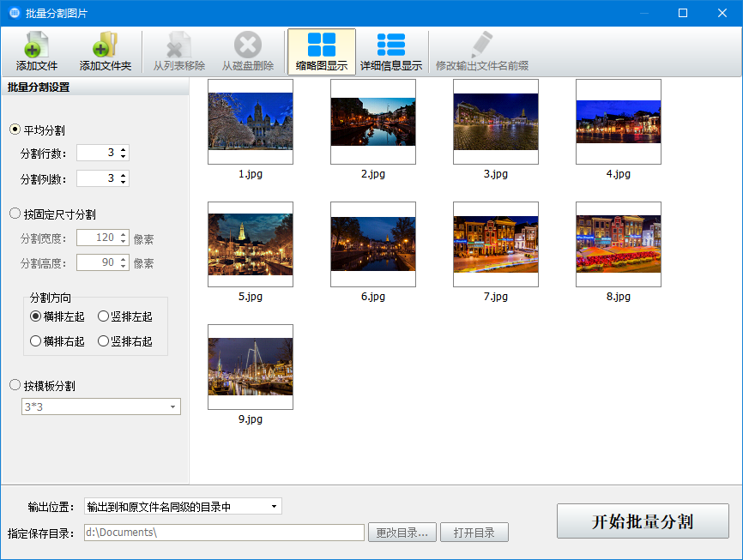Switch to 详细信息显示 detail view
743x560 pixels.
tap(390, 50)
